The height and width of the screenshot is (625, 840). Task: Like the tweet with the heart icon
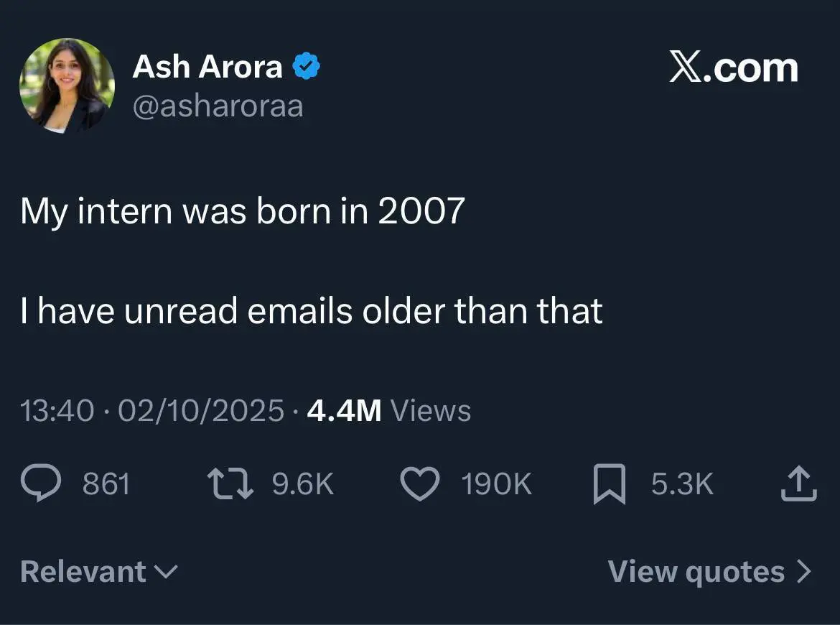[419, 483]
